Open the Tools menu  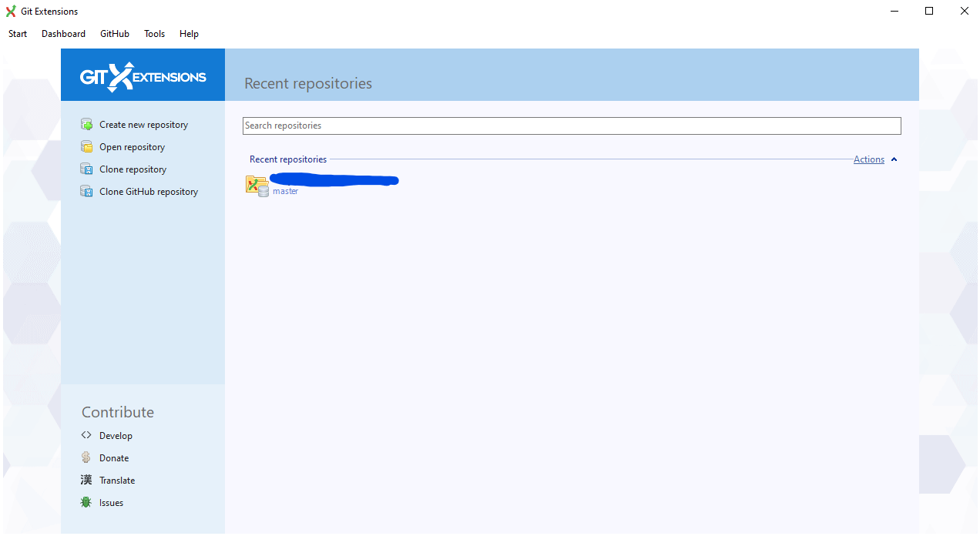(154, 33)
